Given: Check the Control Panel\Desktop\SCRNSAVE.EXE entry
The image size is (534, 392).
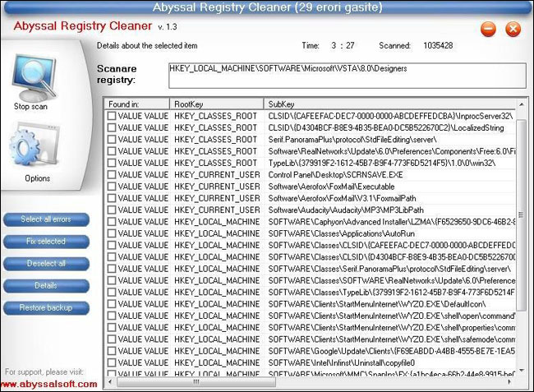Looking at the screenshot, I should pyautogui.click(x=112, y=175).
